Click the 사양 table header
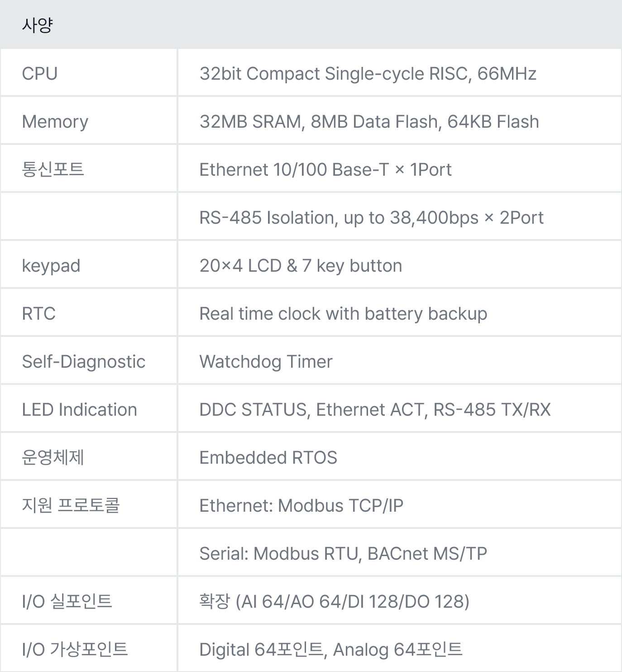622x672 pixels. coord(37,25)
